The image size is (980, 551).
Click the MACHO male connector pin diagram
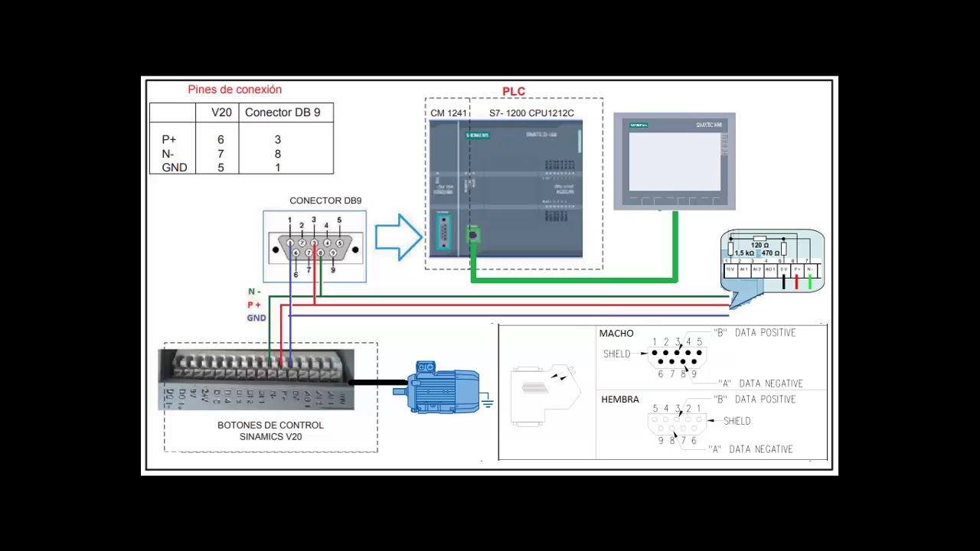pos(677,357)
